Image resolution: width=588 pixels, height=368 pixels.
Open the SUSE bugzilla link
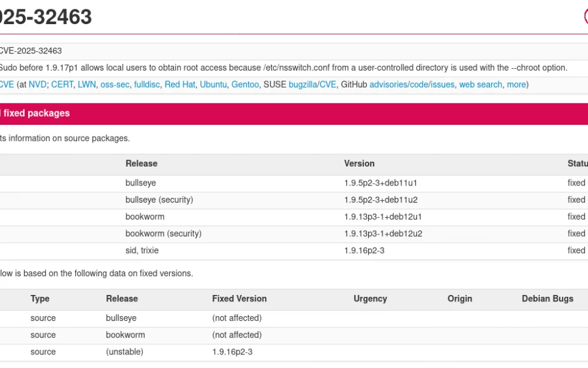tap(303, 84)
